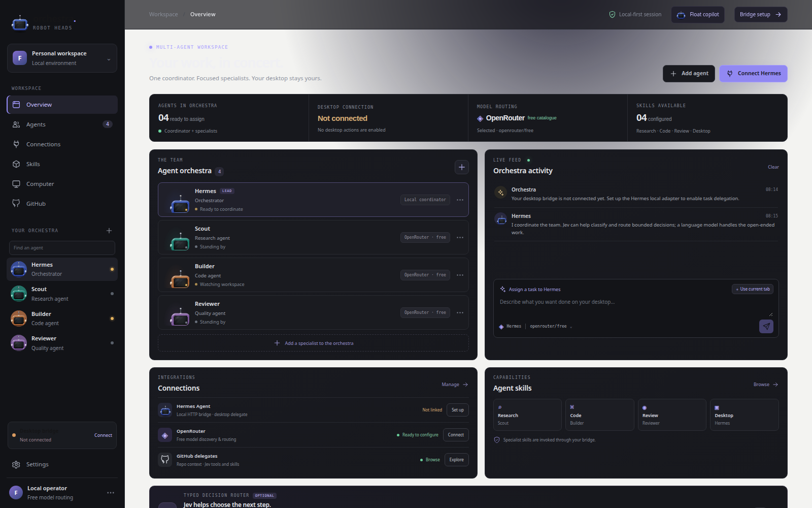Viewport: 812px width, 508px height.
Task: Open Manage connections link
Action: click(455, 385)
